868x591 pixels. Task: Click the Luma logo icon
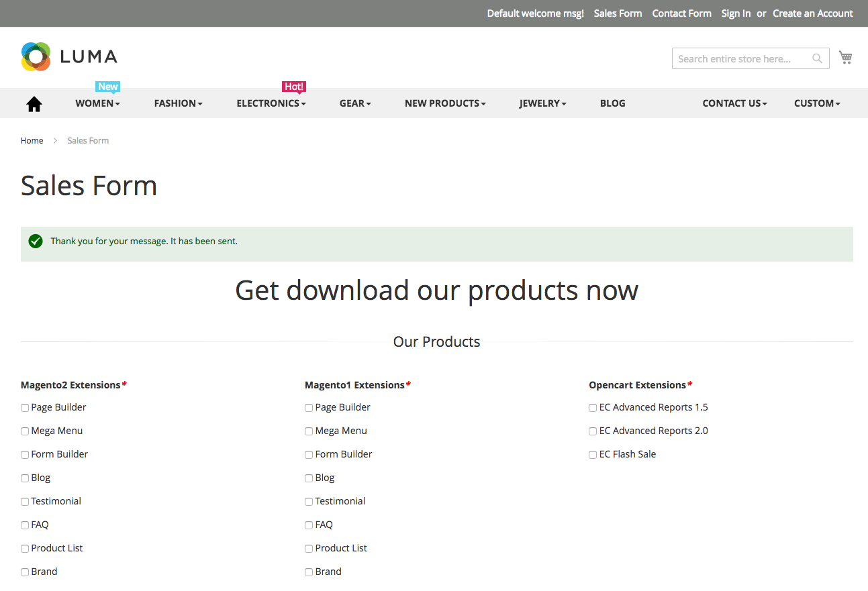point(36,57)
